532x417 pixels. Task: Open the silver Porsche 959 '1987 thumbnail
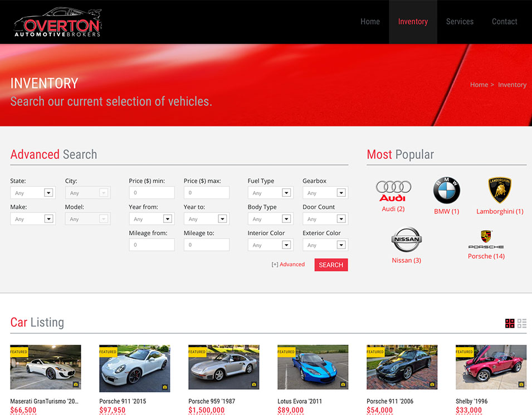pyautogui.click(x=223, y=367)
